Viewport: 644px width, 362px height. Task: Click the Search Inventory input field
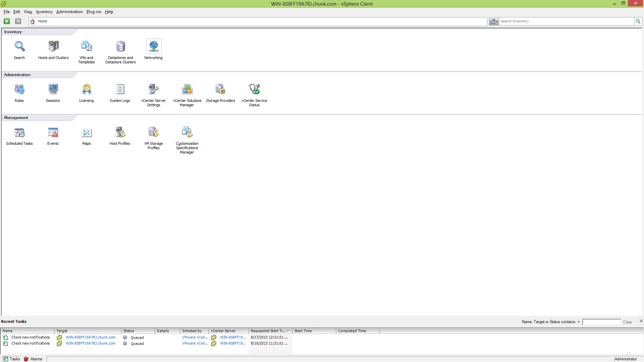(x=566, y=21)
